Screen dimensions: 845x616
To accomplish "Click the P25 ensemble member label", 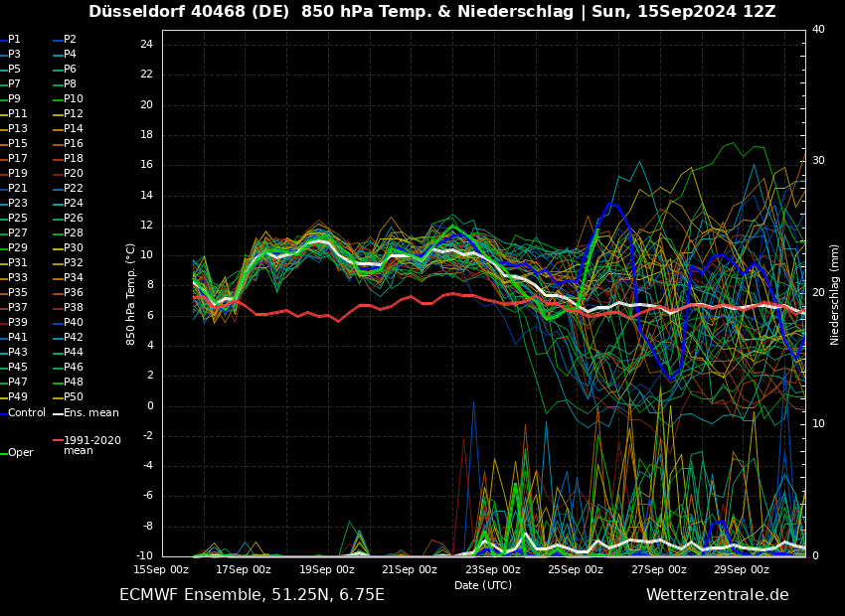I will [18, 219].
